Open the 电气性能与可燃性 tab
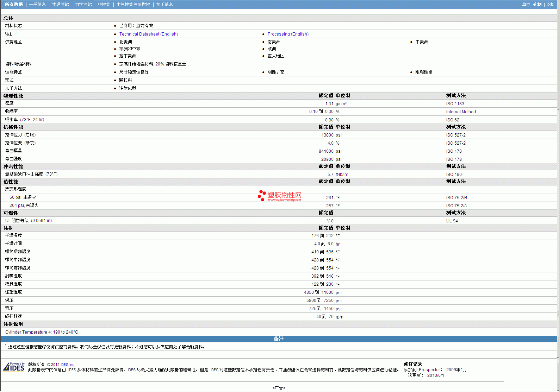The height and width of the screenshot is (392, 559). (133, 5)
